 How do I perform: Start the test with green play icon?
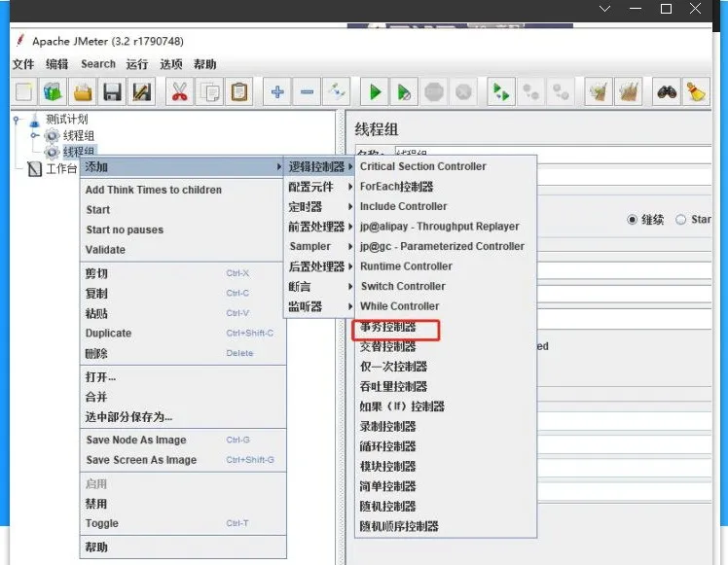point(375,91)
